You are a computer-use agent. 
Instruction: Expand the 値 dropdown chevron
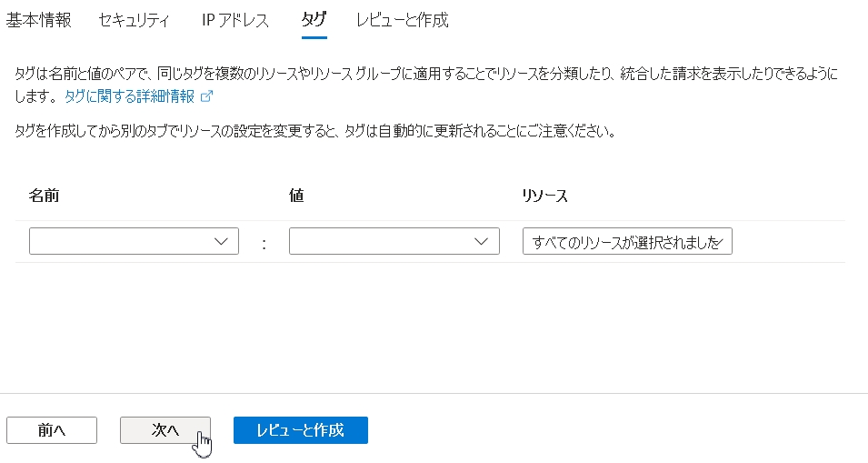pyautogui.click(x=482, y=241)
